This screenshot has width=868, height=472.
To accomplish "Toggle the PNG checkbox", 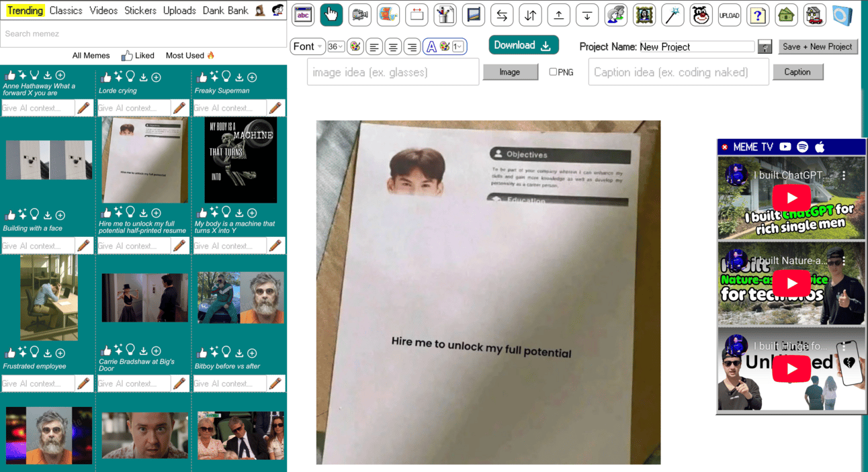I will tap(553, 72).
